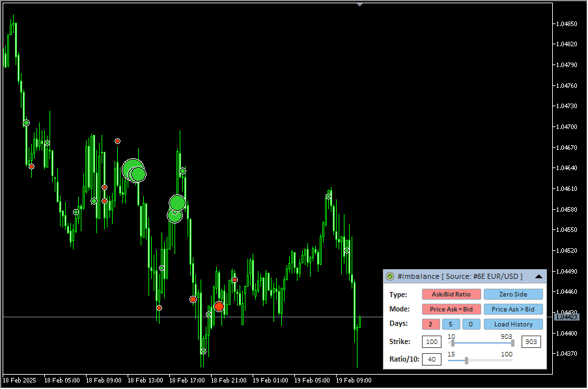Select the Ask:Bid Ratio type

pos(451,295)
